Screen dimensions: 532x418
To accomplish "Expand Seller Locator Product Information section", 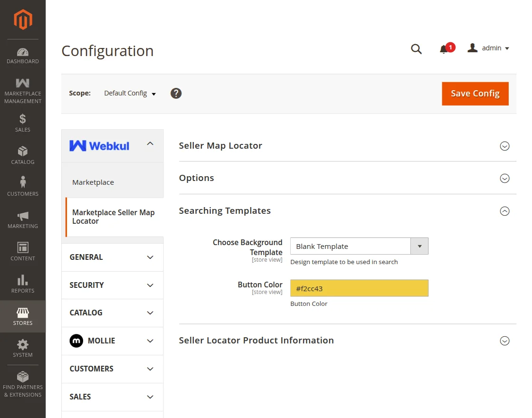I will tap(504, 341).
